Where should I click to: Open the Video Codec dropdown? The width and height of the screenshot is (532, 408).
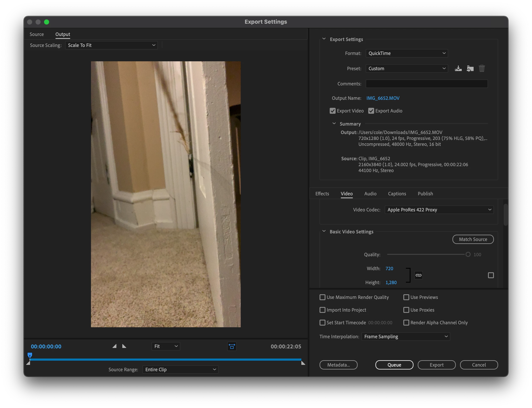[439, 209]
